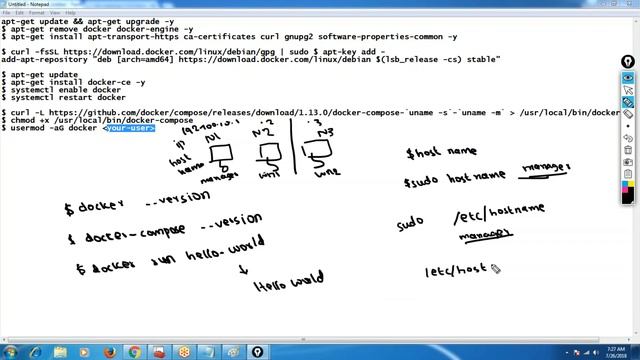The image size is (640, 360).
Task: Click the 'apt-get install docker-ce -y' line
Action: [73, 82]
